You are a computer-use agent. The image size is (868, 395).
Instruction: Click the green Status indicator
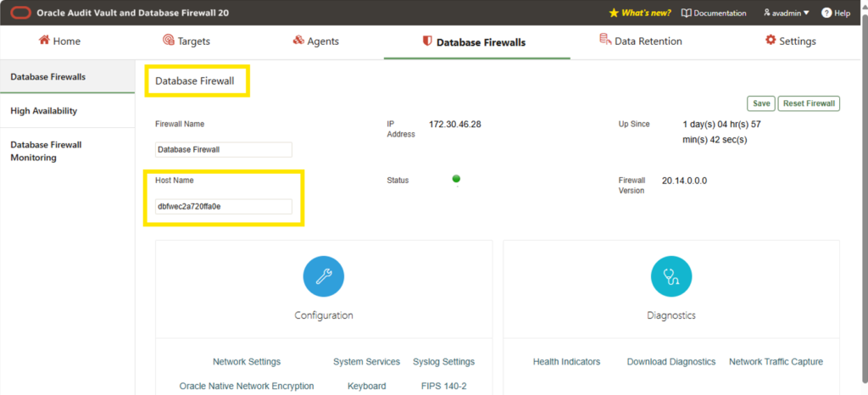tap(456, 179)
